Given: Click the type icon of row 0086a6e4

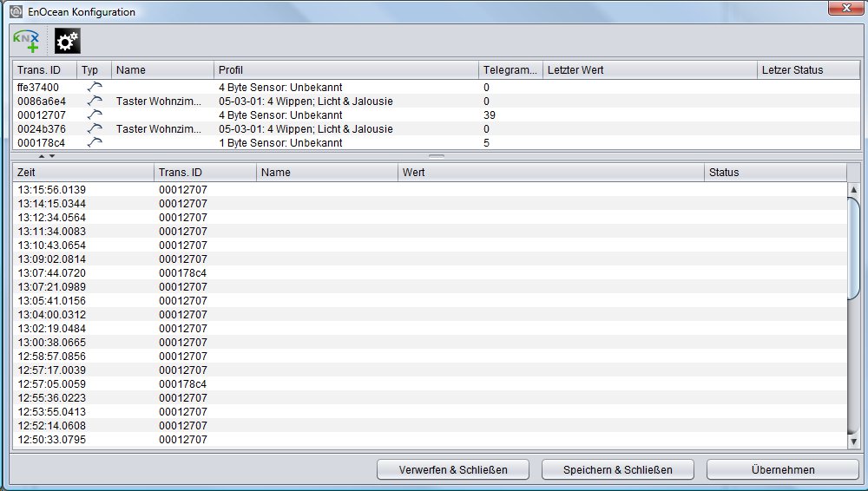Looking at the screenshot, I should (x=95, y=101).
